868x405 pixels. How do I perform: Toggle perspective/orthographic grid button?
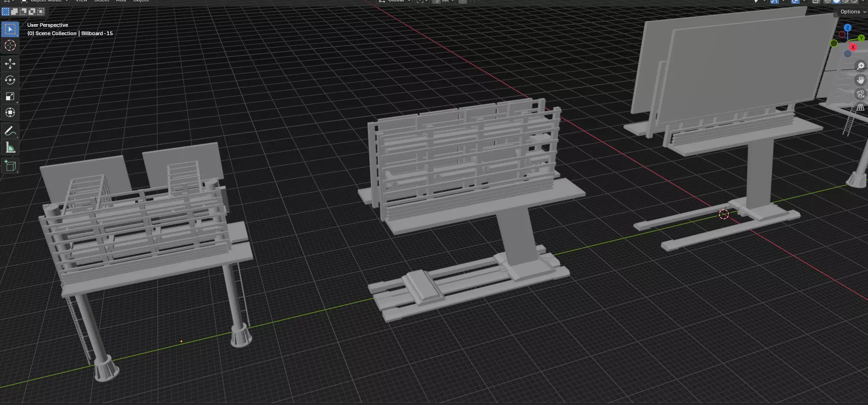(861, 108)
